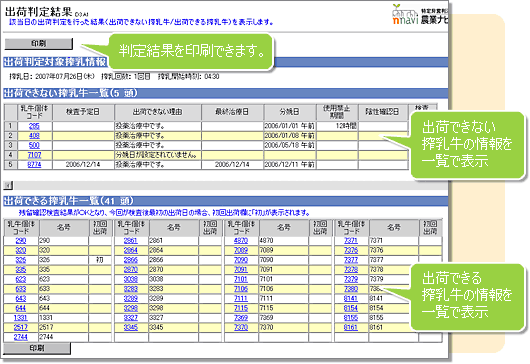Open cow code link 7369
Image resolution: width=530 pixels, height=364 pixels.
point(241,318)
